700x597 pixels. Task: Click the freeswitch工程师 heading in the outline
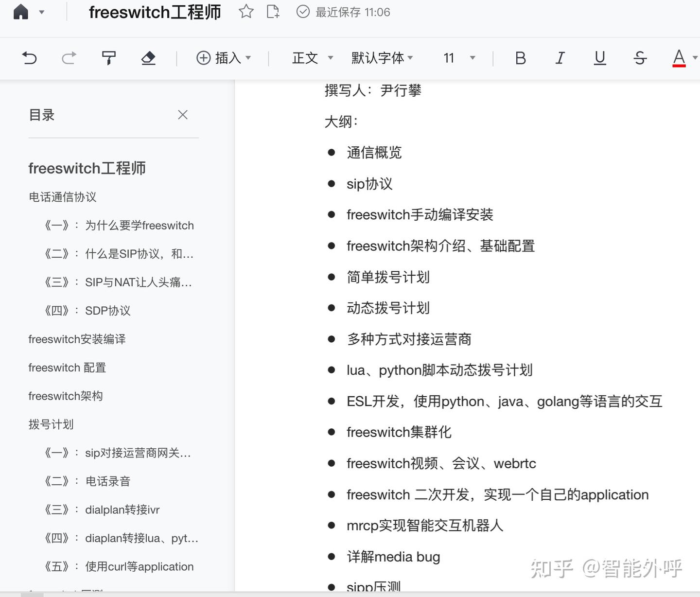(87, 168)
